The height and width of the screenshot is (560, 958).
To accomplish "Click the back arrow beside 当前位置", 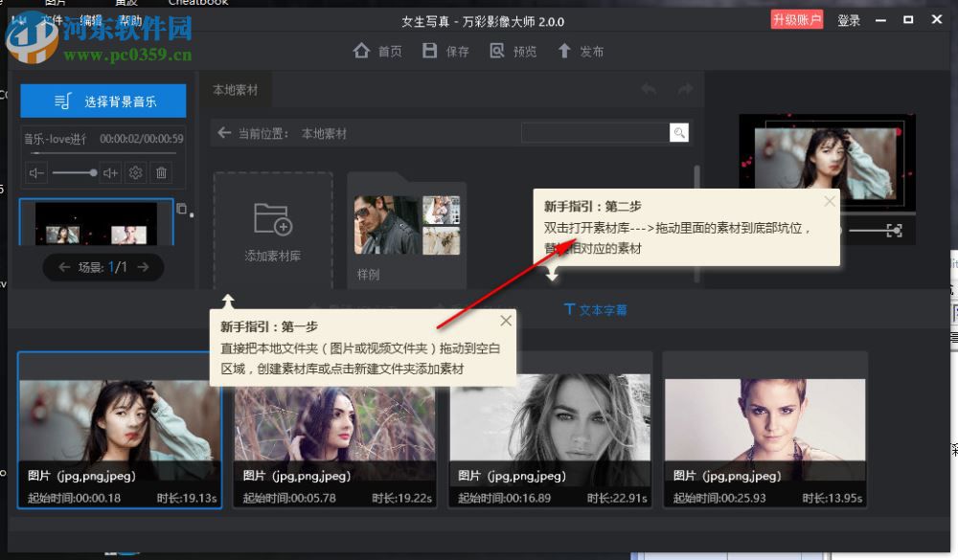I will (x=224, y=133).
